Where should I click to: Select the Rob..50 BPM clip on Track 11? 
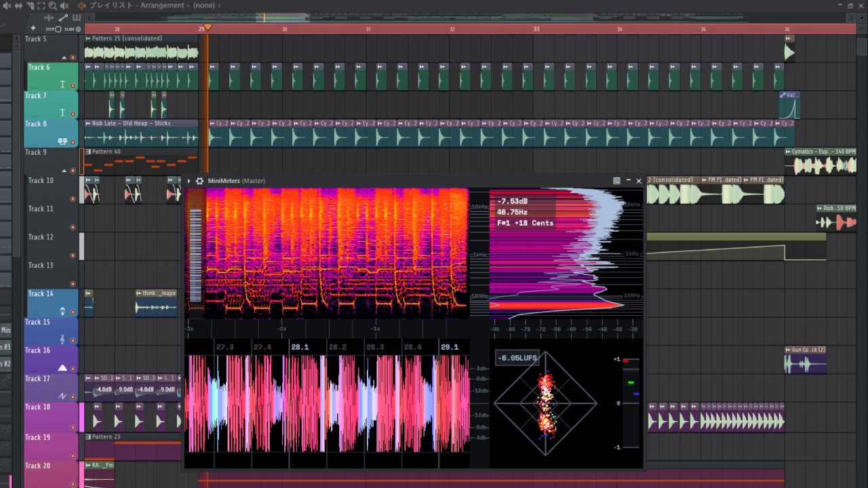[836, 218]
